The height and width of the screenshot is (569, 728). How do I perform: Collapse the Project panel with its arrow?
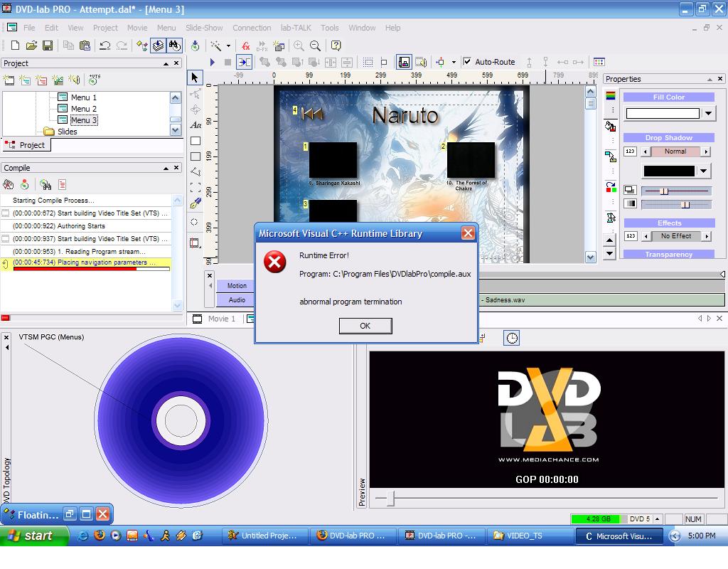[x=166, y=63]
